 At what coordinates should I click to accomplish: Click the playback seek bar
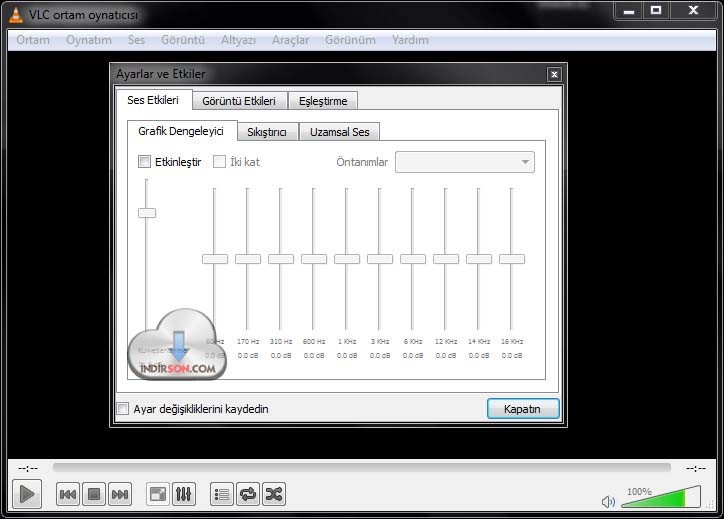tap(362, 468)
